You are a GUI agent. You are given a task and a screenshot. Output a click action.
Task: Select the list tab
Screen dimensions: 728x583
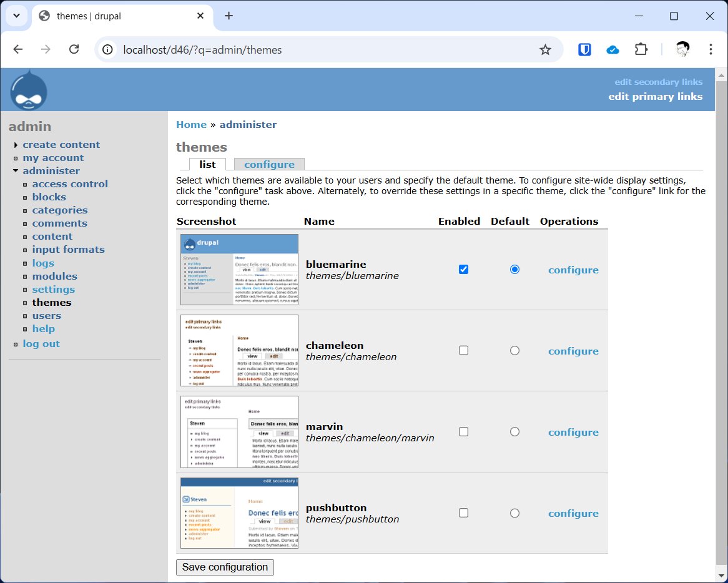point(207,164)
